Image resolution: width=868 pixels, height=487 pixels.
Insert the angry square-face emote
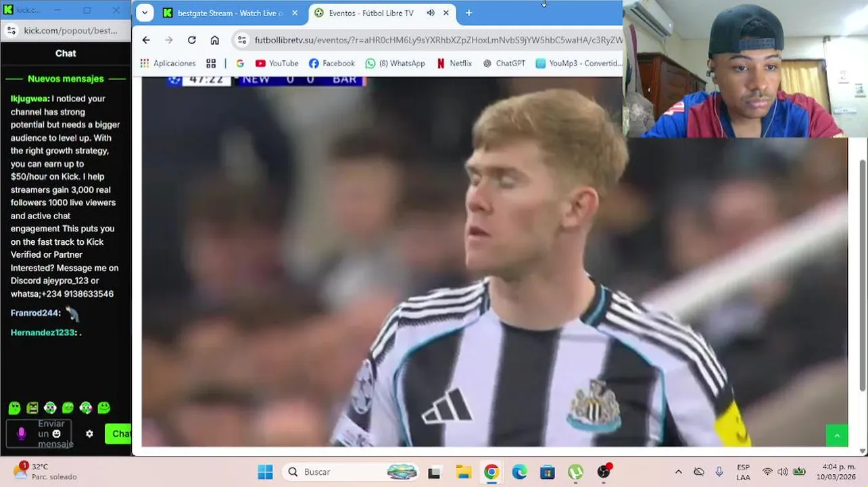tap(32, 408)
